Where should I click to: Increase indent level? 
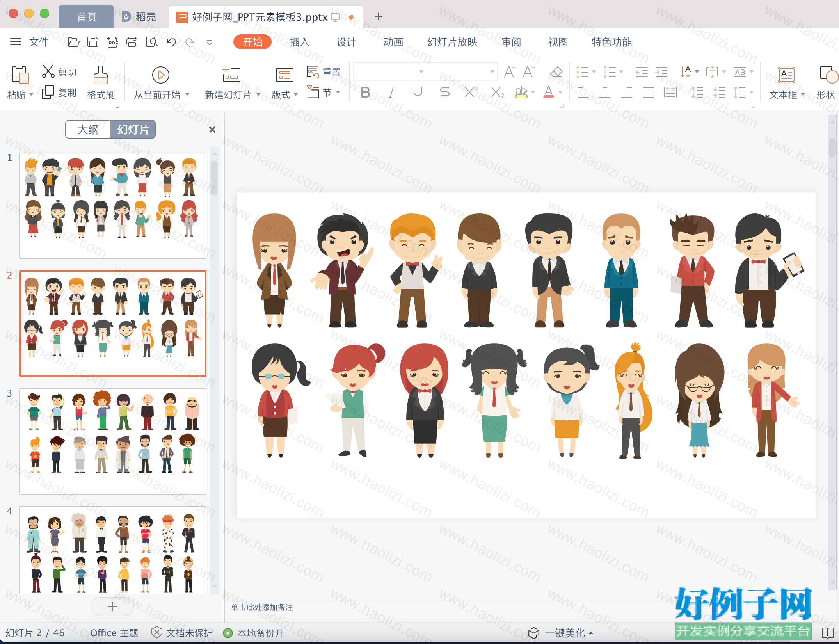(x=661, y=72)
